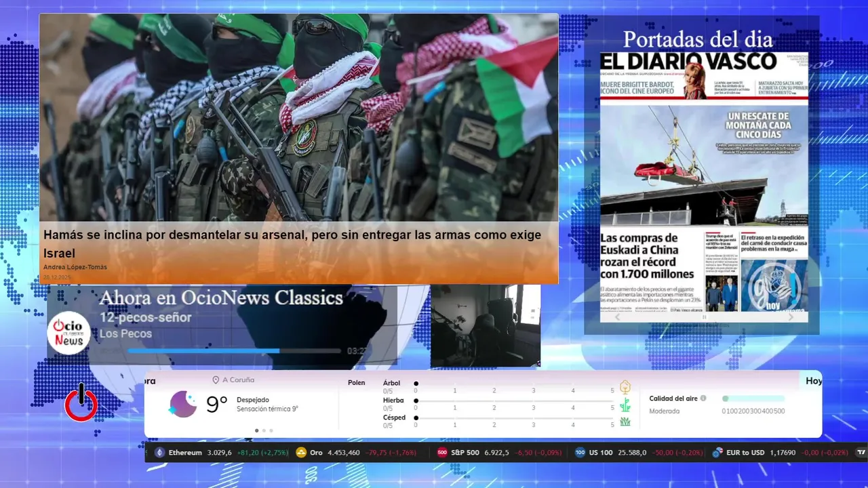Viewport: 868px width, 488px height.
Task: Pause the Portadas del dia slideshow
Action: point(704,317)
